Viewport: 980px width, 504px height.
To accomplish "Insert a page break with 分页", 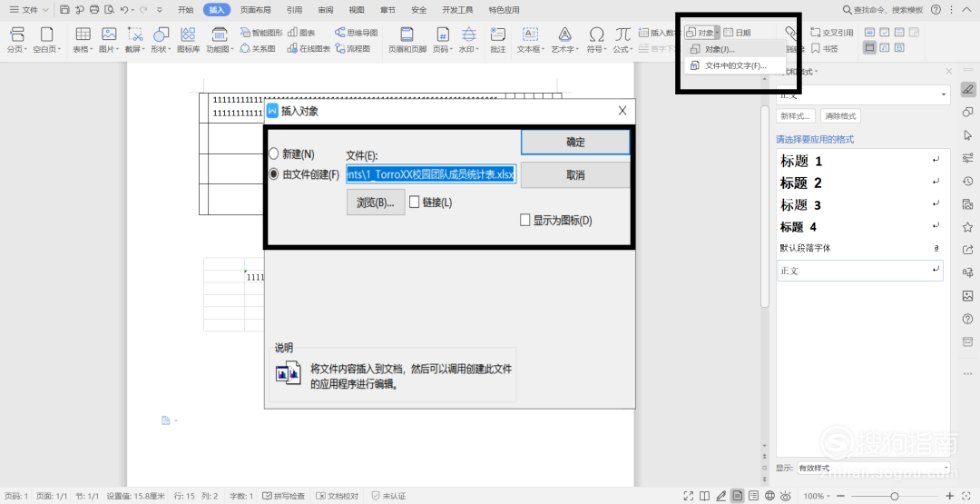I will 17,40.
